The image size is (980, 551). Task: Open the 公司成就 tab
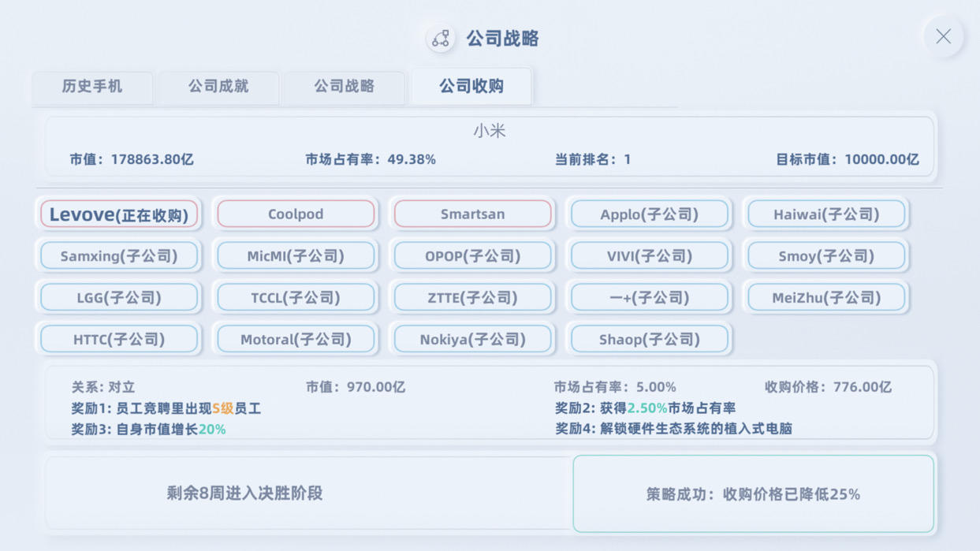tap(218, 87)
